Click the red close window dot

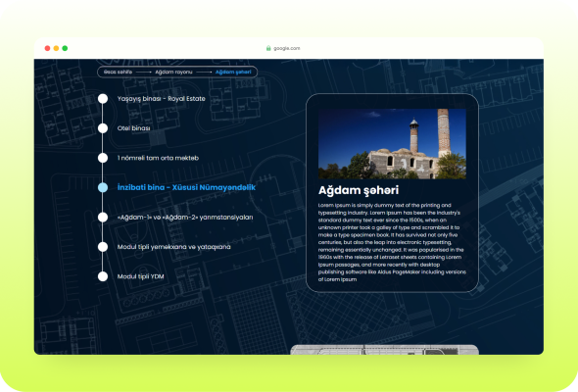(x=47, y=48)
